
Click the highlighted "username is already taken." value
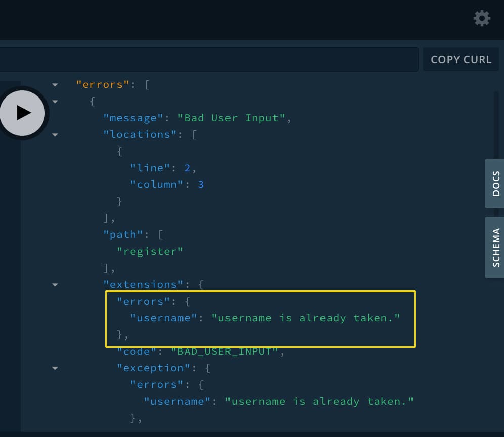point(305,318)
